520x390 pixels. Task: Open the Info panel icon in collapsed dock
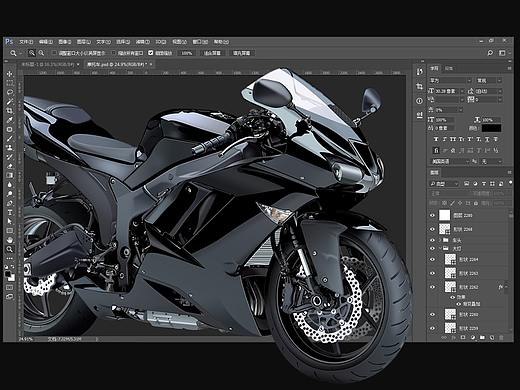[x=420, y=101]
